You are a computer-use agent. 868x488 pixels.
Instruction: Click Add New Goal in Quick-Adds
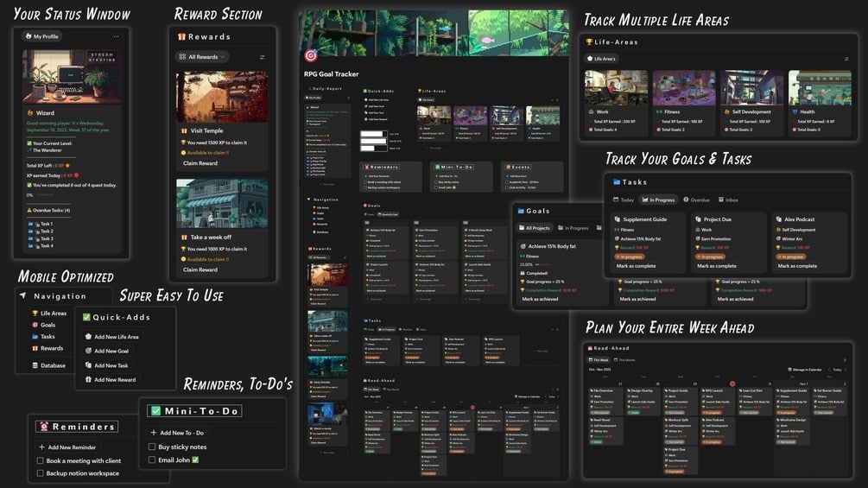[x=107, y=351]
